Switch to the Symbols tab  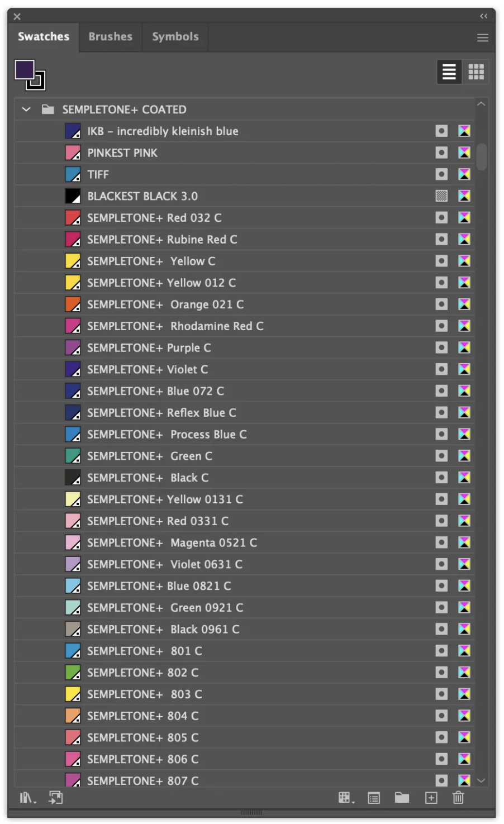tap(175, 37)
